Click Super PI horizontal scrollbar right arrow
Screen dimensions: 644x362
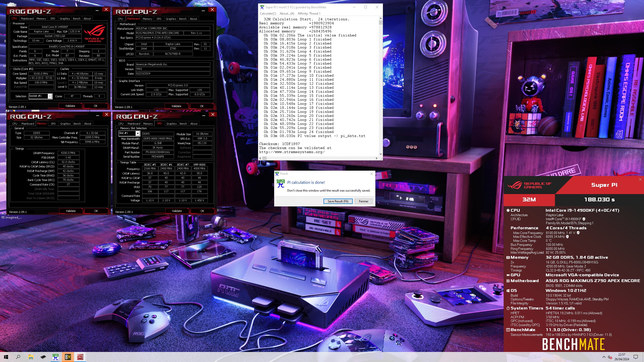click(x=376, y=158)
